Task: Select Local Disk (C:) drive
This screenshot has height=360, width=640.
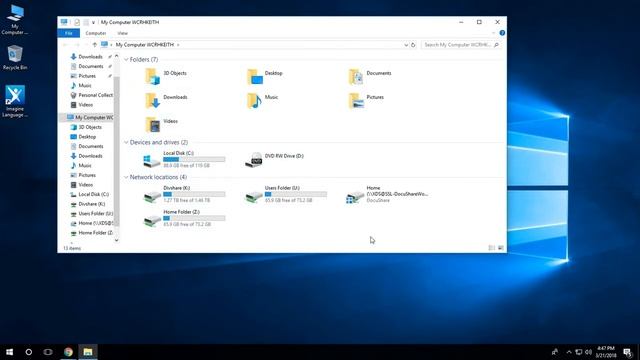Action: point(184,159)
